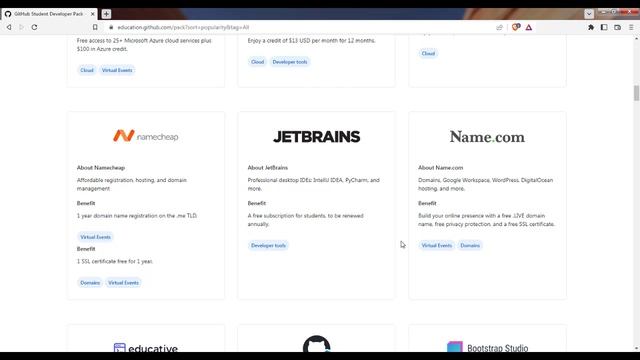Click Virtual Events tag under Namecheap SSL benefit
The height and width of the screenshot is (360, 640).
pos(123,283)
